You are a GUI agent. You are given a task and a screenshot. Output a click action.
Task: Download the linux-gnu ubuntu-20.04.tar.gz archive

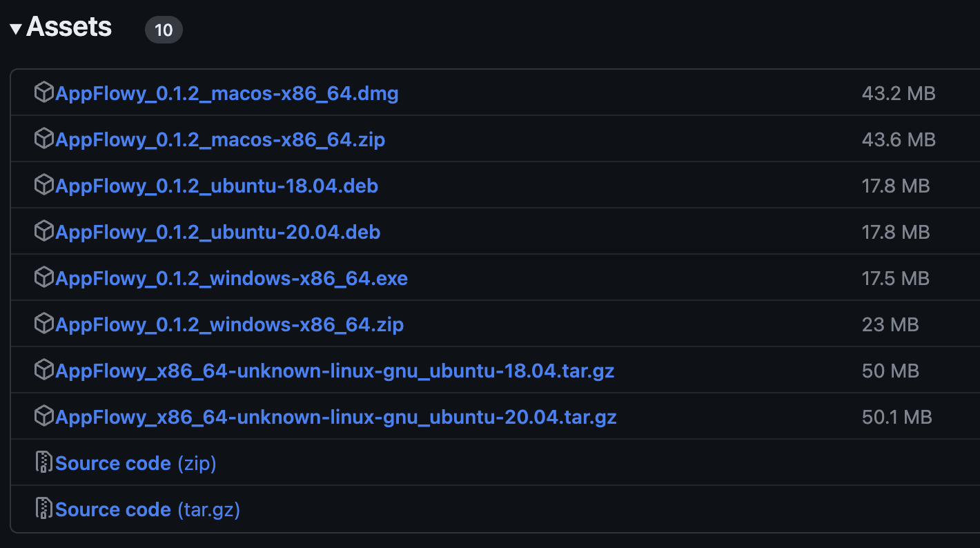(x=335, y=417)
